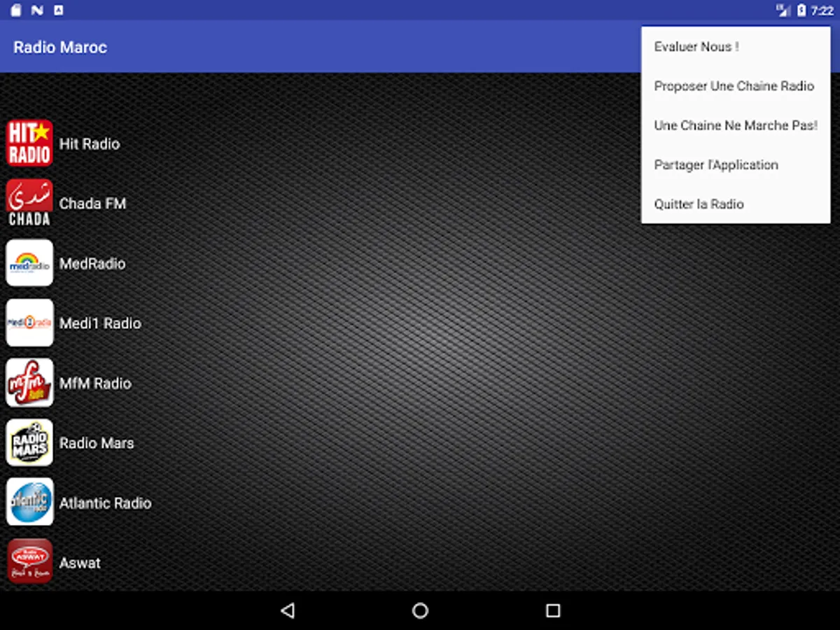Go back with Android back arrow

point(287,610)
